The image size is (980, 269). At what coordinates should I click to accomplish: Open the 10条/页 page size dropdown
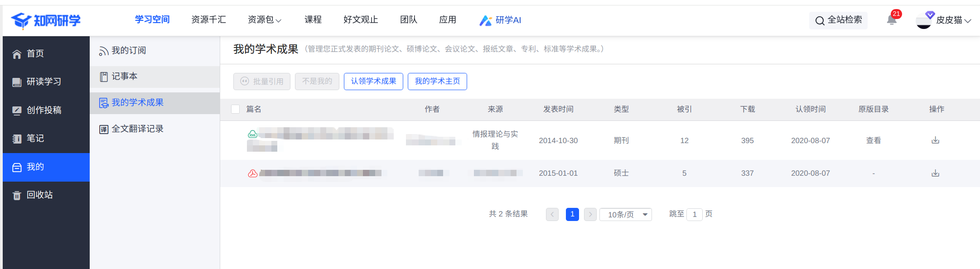(626, 214)
